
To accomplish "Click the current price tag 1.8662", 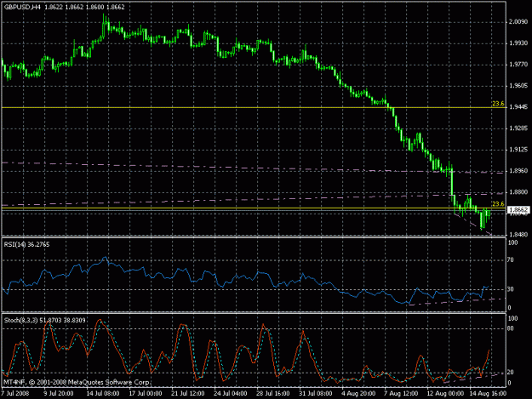I will tap(518, 210).
